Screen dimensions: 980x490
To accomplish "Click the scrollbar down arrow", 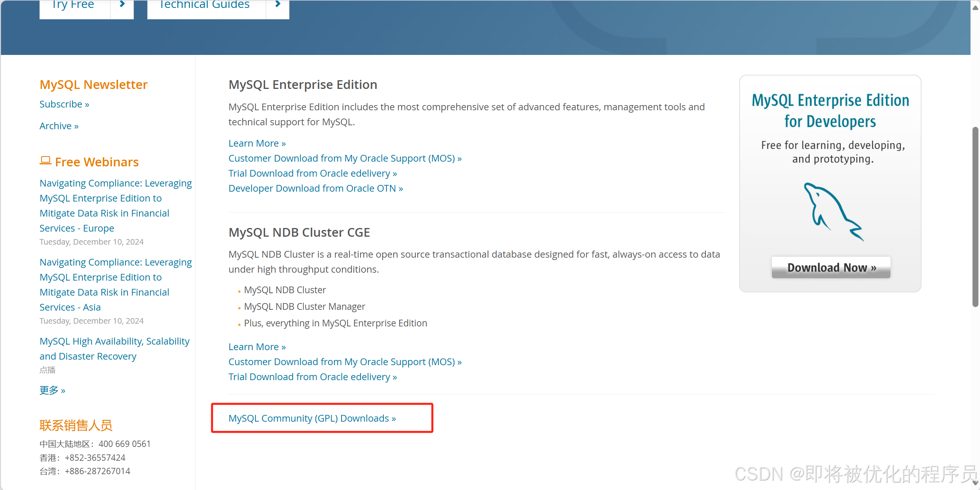I will point(974,483).
